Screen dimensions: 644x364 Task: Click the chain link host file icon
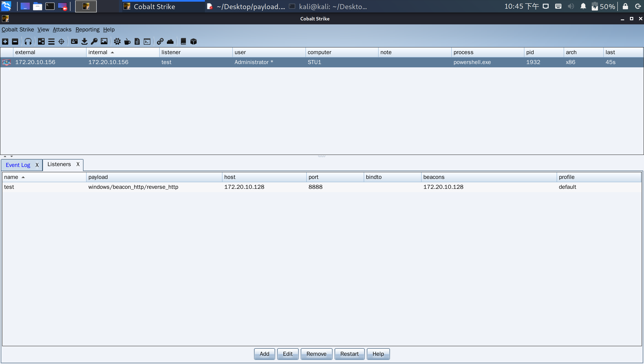160,42
